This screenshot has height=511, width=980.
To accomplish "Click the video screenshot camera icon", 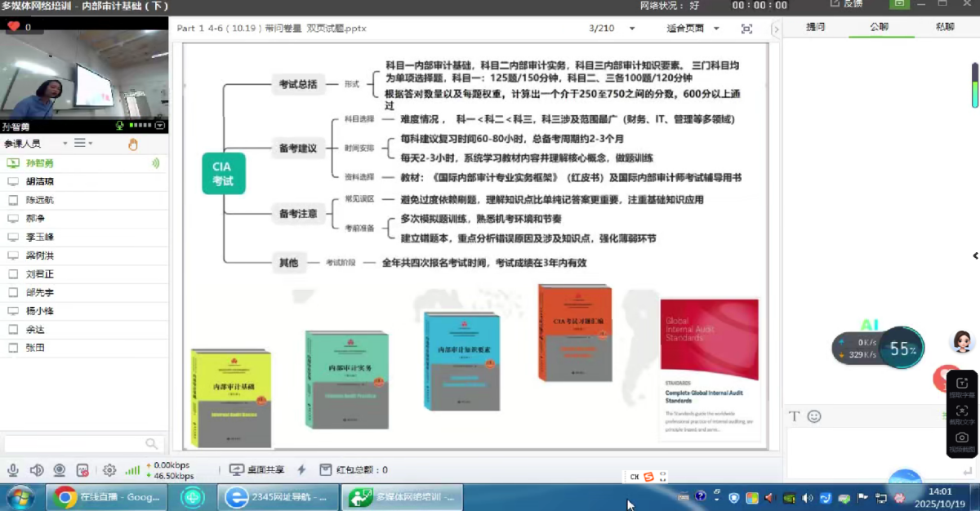I will [962, 438].
